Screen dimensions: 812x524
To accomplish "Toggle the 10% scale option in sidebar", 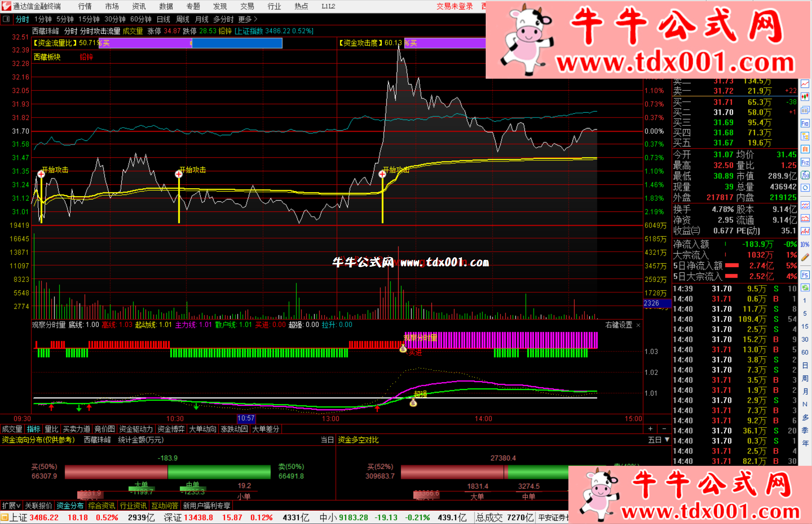I will [x=805, y=245].
